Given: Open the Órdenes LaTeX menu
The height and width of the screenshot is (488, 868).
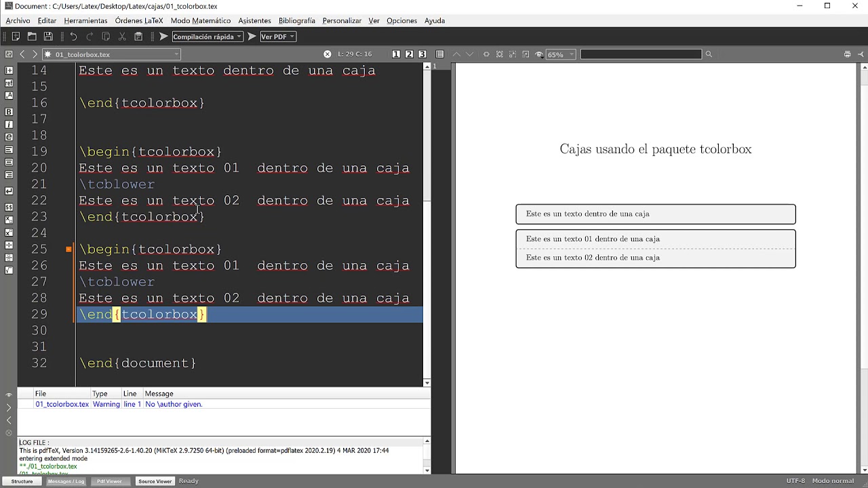Looking at the screenshot, I should (x=139, y=21).
